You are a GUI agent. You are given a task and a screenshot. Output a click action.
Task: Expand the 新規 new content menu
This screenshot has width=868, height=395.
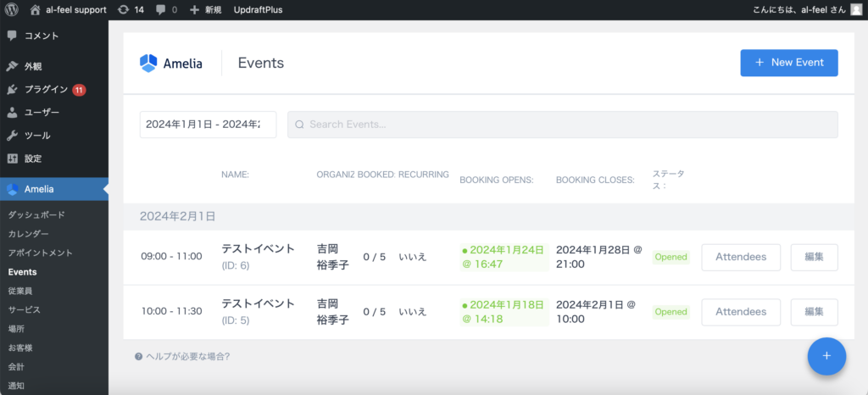205,9
